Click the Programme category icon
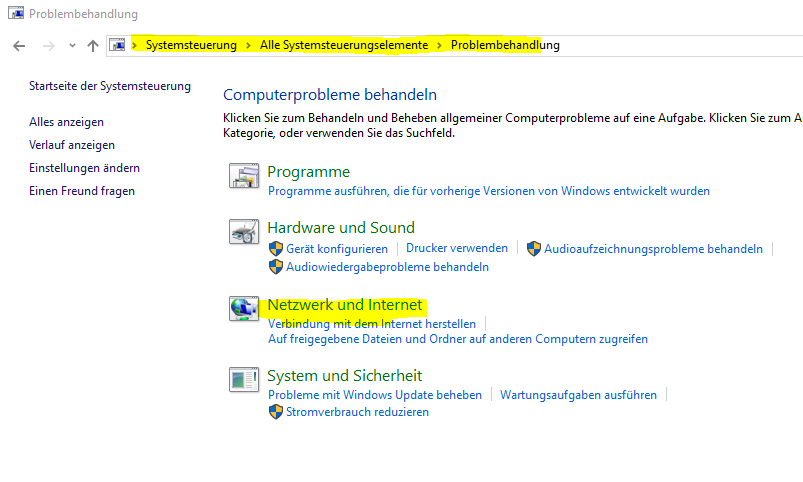803x482 pixels. click(244, 176)
